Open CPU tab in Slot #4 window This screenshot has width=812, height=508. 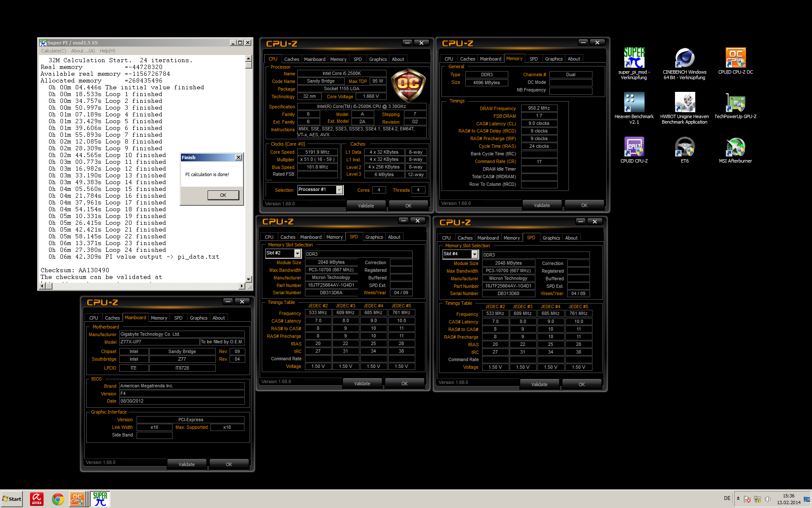[446, 238]
